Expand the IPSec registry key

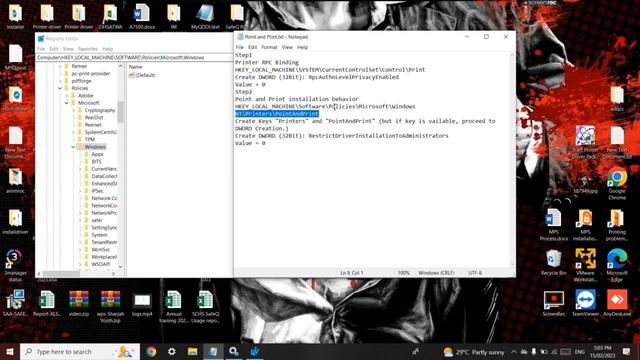80,191
